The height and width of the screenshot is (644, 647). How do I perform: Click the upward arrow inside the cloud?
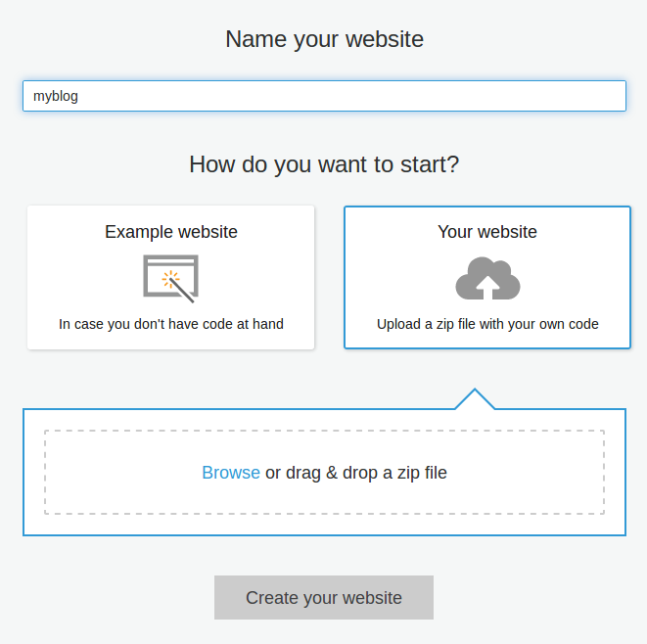[487, 287]
